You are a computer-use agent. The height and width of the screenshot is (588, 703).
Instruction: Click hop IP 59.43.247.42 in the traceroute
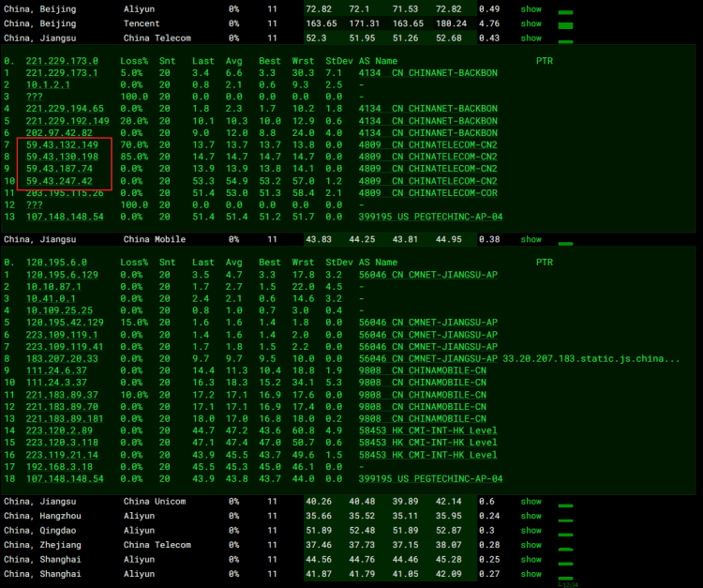tap(60, 181)
